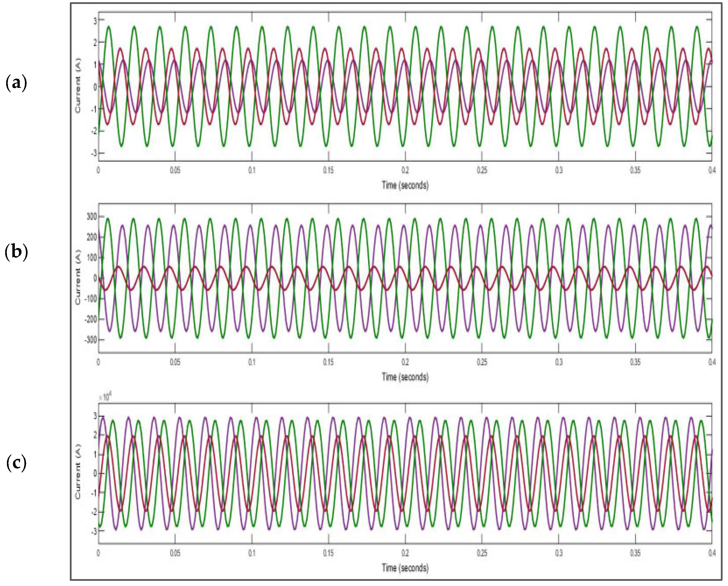Click the 0.05 x-axis tick in plot (b)
Screen dimensions: 728x586
coord(175,362)
